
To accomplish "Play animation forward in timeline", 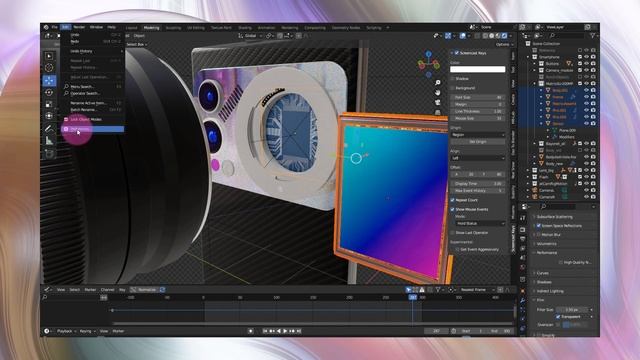I will (285, 331).
